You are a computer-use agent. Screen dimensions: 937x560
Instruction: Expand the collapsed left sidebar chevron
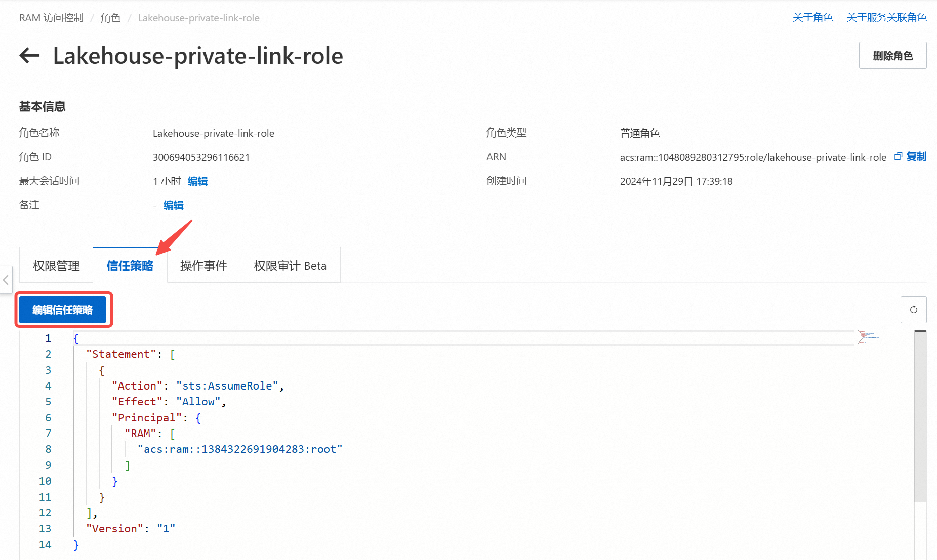point(6,280)
